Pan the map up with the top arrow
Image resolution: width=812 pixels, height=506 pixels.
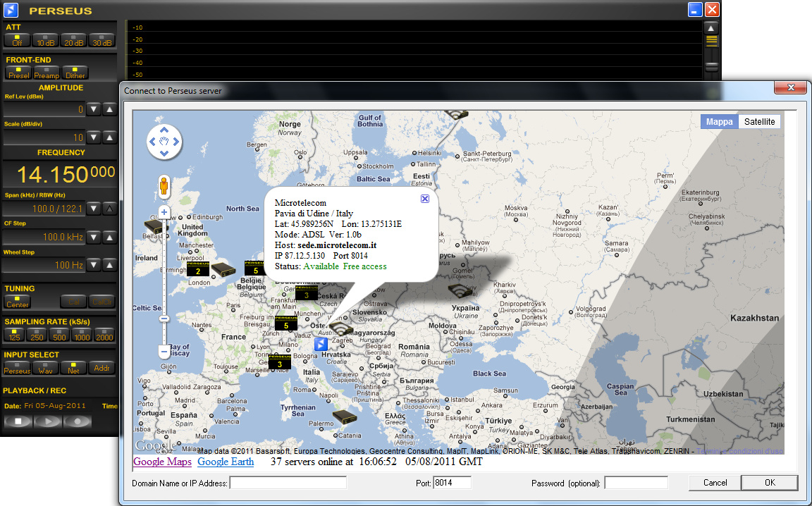tap(164, 130)
